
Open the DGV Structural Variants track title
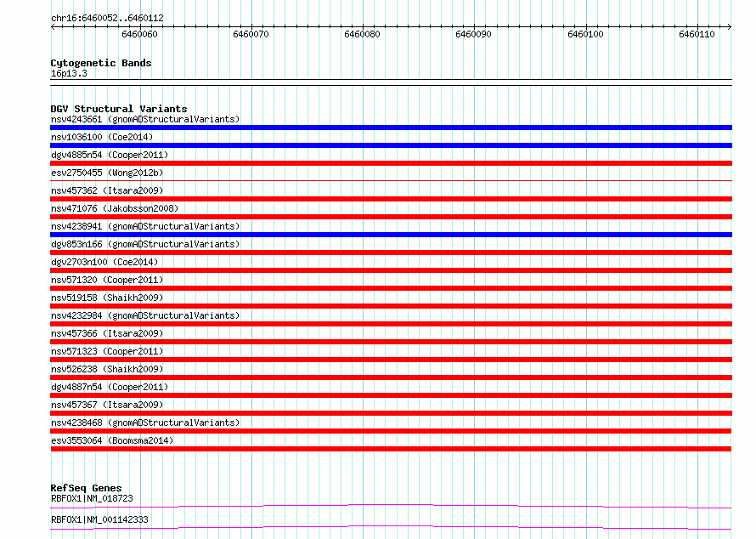tap(119, 109)
